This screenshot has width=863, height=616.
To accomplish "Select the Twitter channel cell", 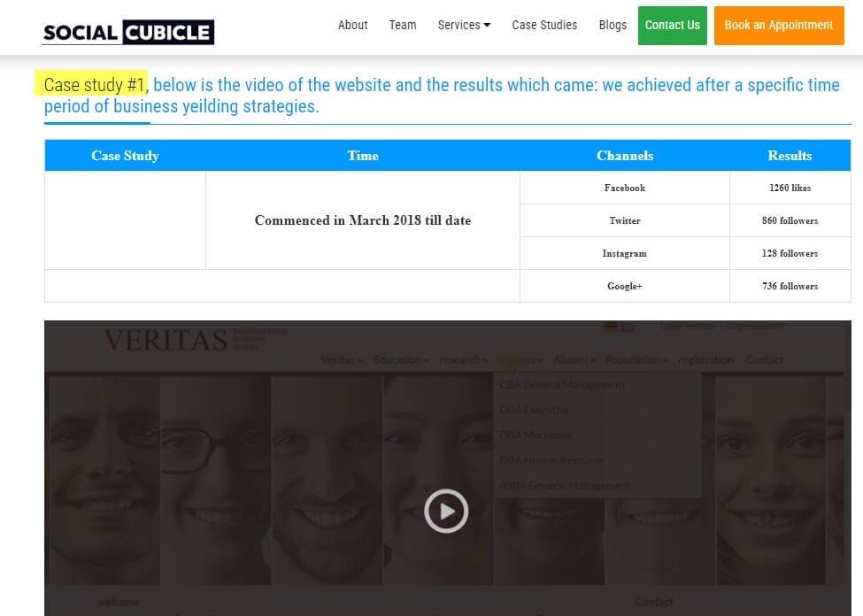I will point(625,220).
